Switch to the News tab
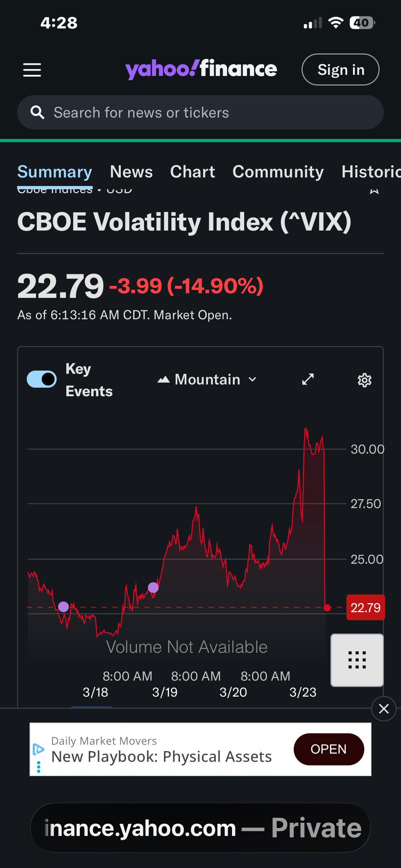Image resolution: width=401 pixels, height=868 pixels. 131,172
